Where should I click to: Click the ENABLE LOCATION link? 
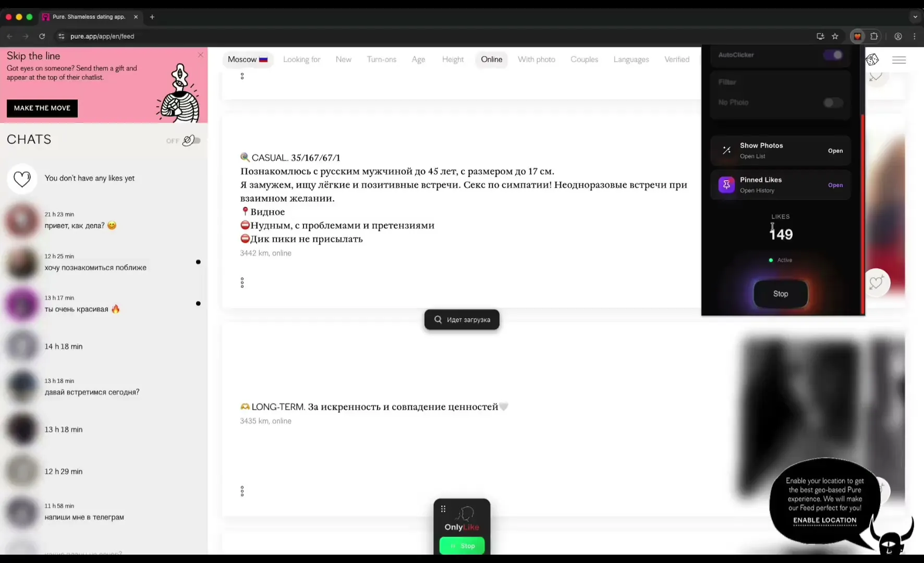click(x=824, y=520)
